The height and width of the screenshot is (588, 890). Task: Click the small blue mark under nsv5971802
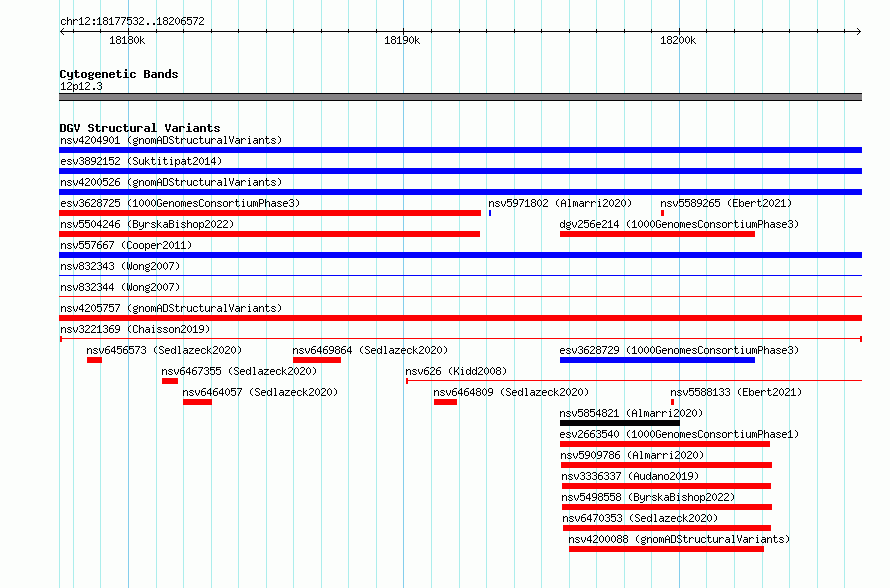(x=490, y=213)
